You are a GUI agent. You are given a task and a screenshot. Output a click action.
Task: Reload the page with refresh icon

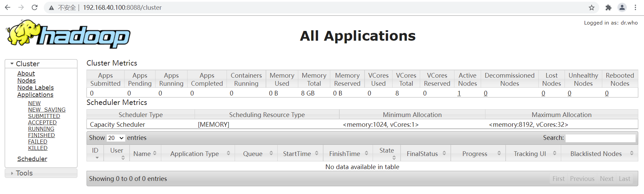click(x=34, y=7)
